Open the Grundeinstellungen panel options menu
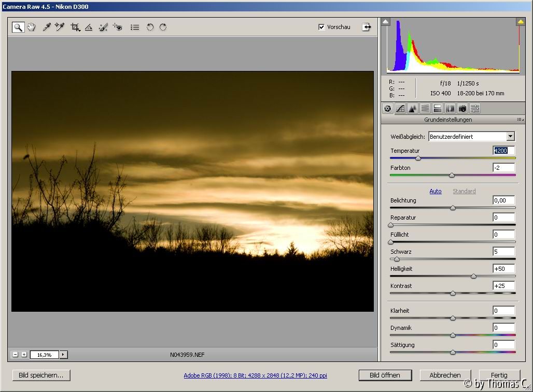 pos(520,120)
